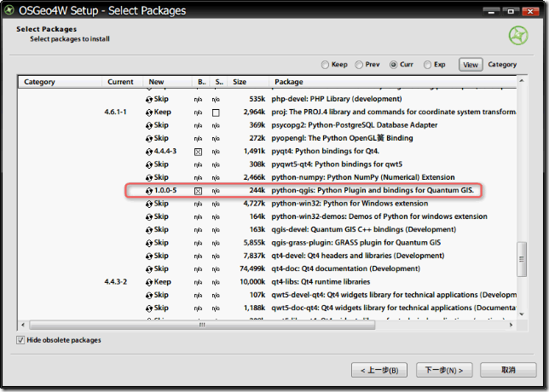Click cycle icon for qt4-libs package
This screenshot has height=392, width=549.
pyautogui.click(x=149, y=282)
